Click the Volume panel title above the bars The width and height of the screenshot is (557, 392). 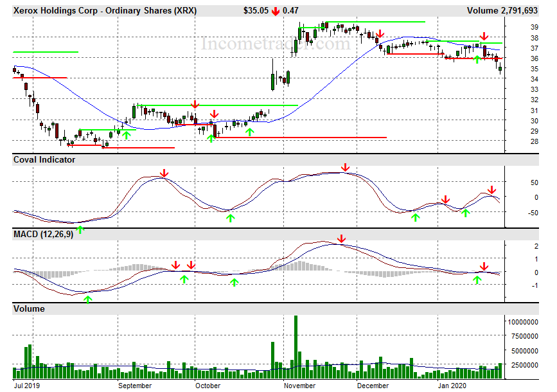(x=29, y=309)
